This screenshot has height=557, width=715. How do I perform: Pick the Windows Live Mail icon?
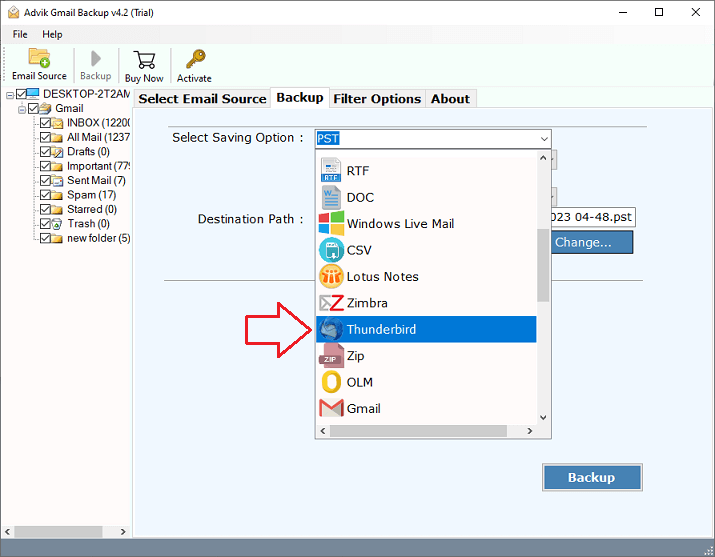click(x=331, y=223)
